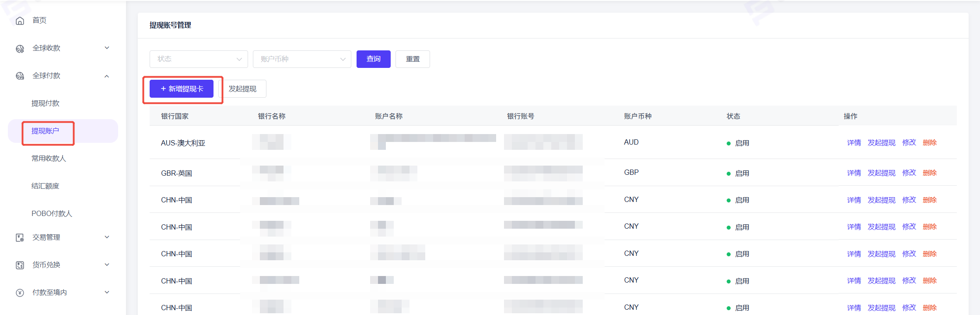
Task: Expand the 全球收款 menu chevron
Action: (107, 48)
